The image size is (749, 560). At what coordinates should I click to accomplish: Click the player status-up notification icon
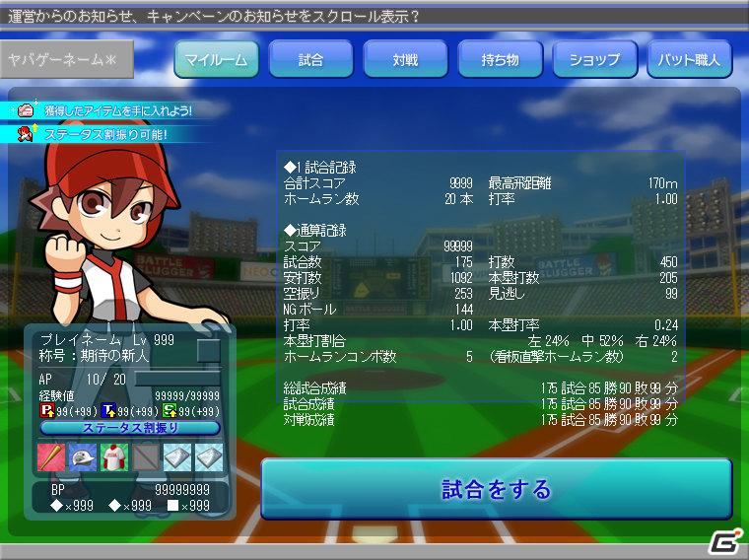26,133
